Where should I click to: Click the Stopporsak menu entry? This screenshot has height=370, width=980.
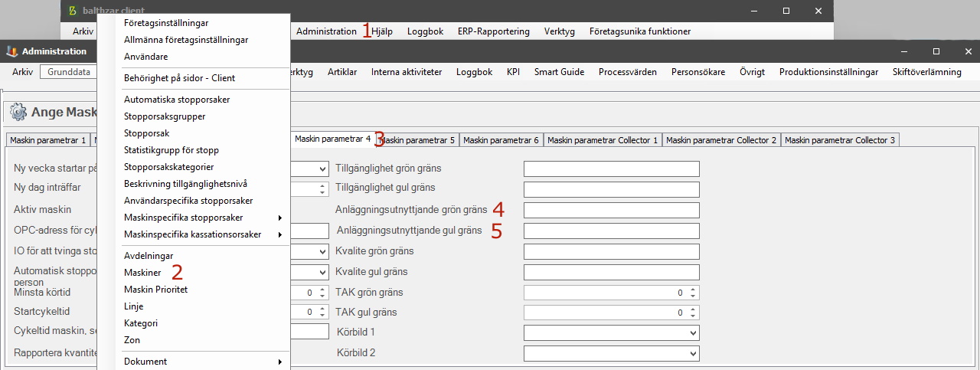point(146,133)
